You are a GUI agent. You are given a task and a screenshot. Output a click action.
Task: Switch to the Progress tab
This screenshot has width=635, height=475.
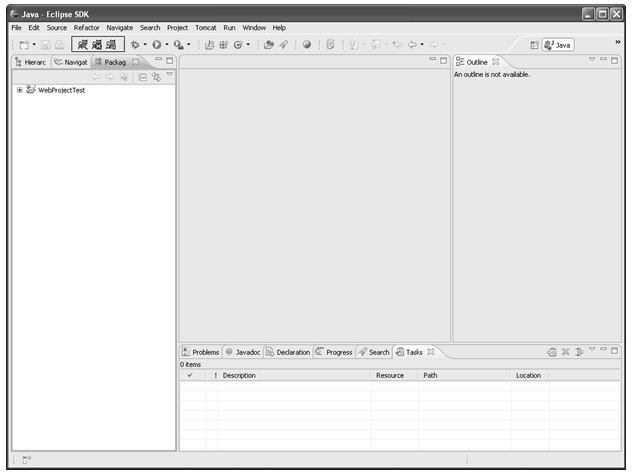click(334, 352)
